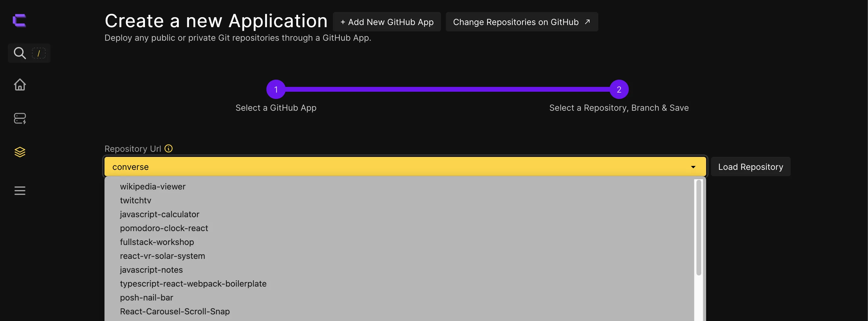The height and width of the screenshot is (321, 868).
Task: Click the Coolify logo icon
Action: 19,21
